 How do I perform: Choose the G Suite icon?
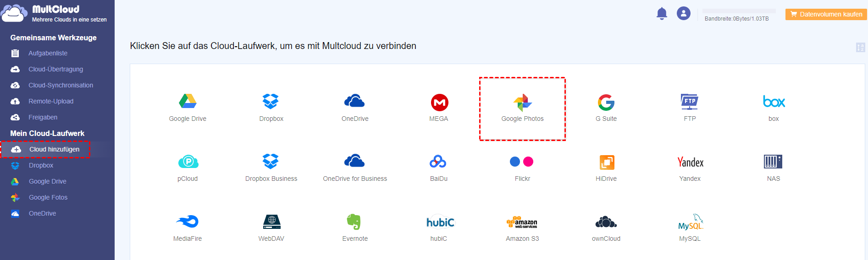click(x=606, y=103)
